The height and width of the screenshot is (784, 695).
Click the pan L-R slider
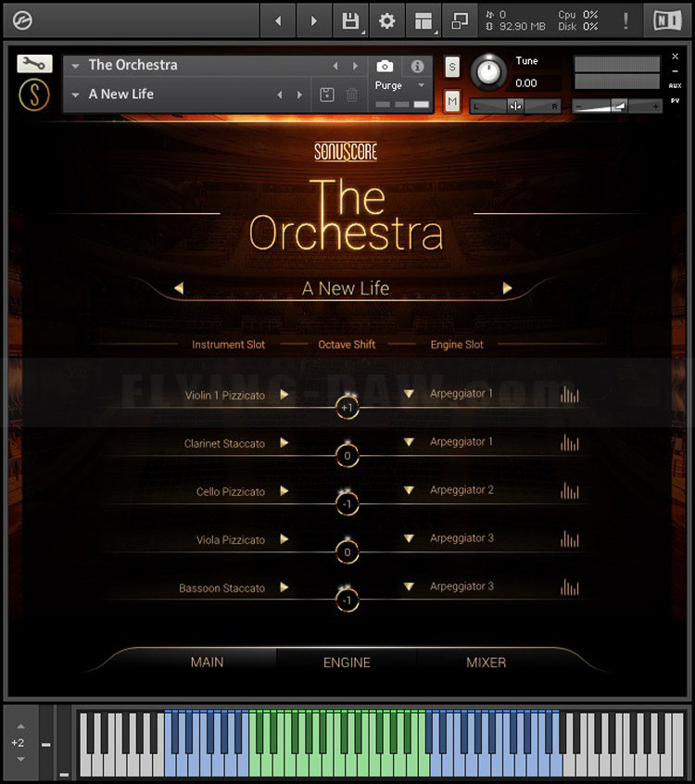[515, 106]
